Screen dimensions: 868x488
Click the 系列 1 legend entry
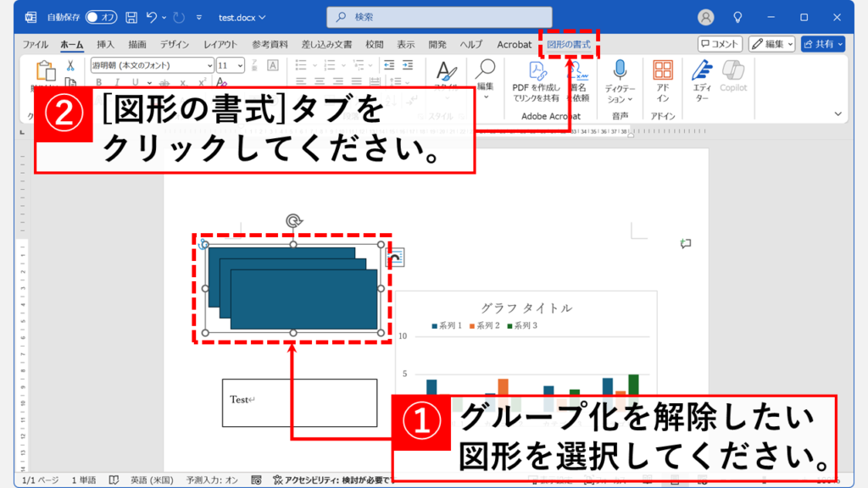point(447,325)
